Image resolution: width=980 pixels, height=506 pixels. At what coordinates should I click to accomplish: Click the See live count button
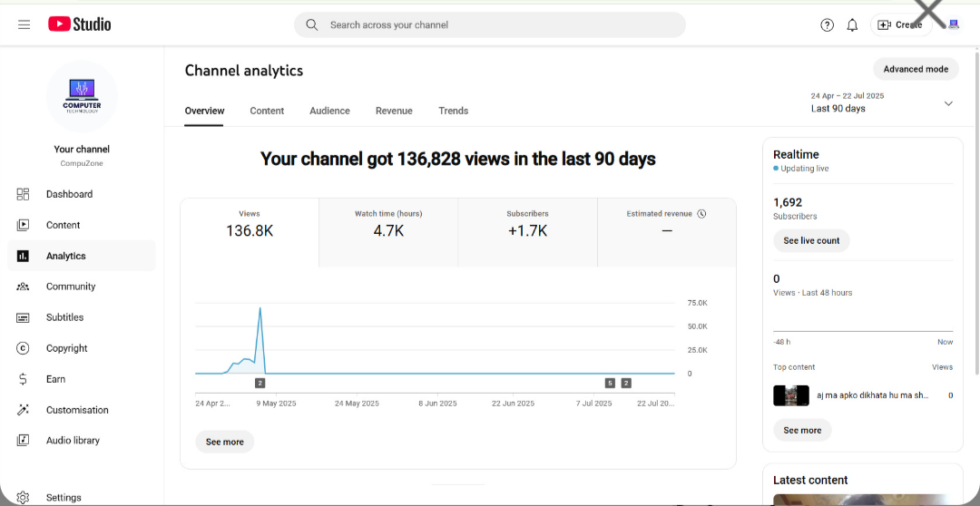[811, 240]
